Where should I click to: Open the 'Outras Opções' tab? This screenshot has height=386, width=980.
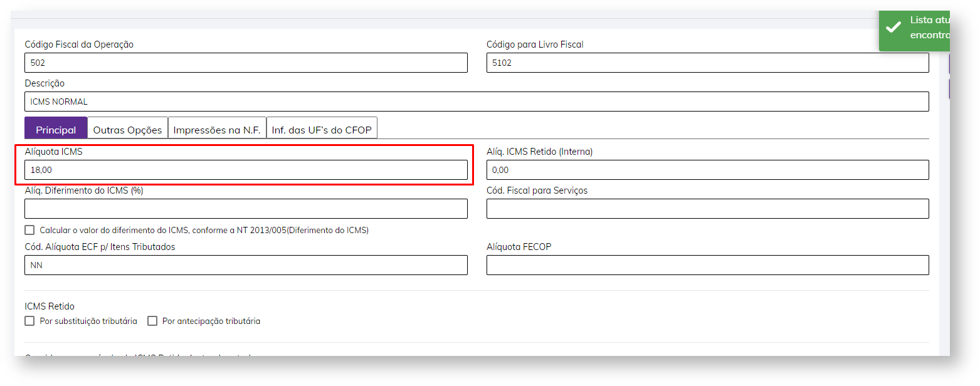click(127, 130)
